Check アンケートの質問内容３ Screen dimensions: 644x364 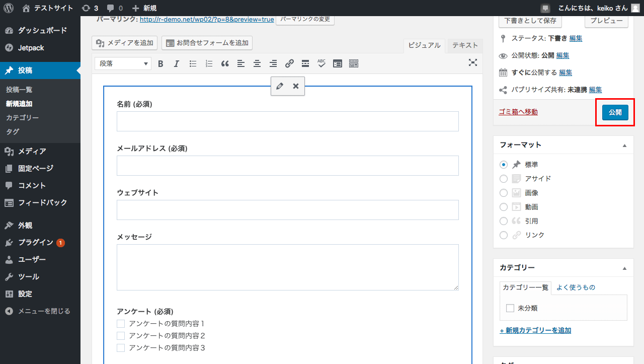click(121, 348)
